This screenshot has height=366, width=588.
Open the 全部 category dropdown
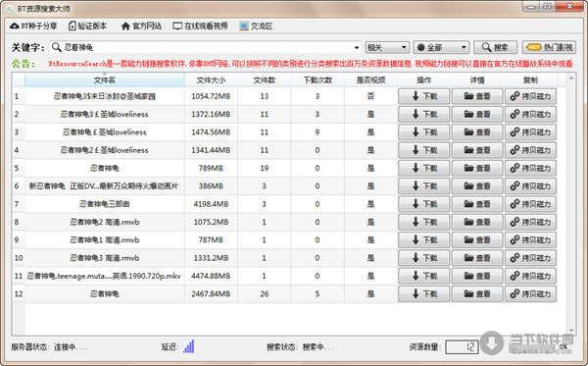point(441,47)
